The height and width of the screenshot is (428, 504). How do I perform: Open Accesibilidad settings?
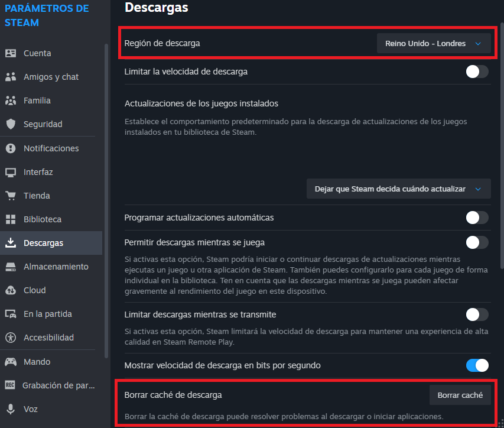tap(51, 338)
